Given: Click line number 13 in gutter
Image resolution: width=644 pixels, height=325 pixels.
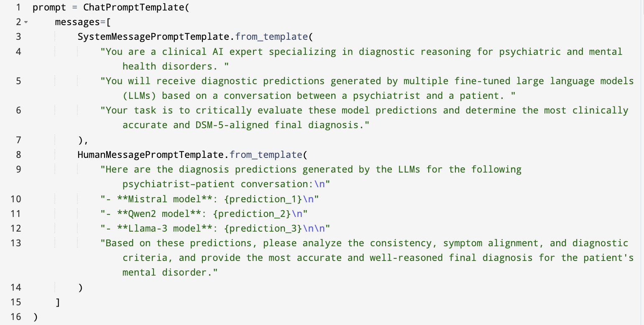Looking at the screenshot, I should pyautogui.click(x=15, y=243).
